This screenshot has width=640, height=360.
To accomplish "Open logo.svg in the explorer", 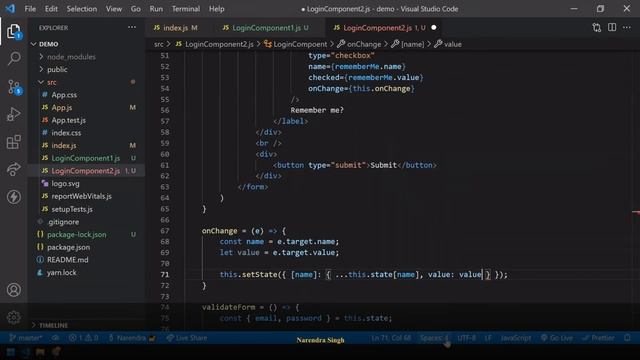I will click(65, 183).
